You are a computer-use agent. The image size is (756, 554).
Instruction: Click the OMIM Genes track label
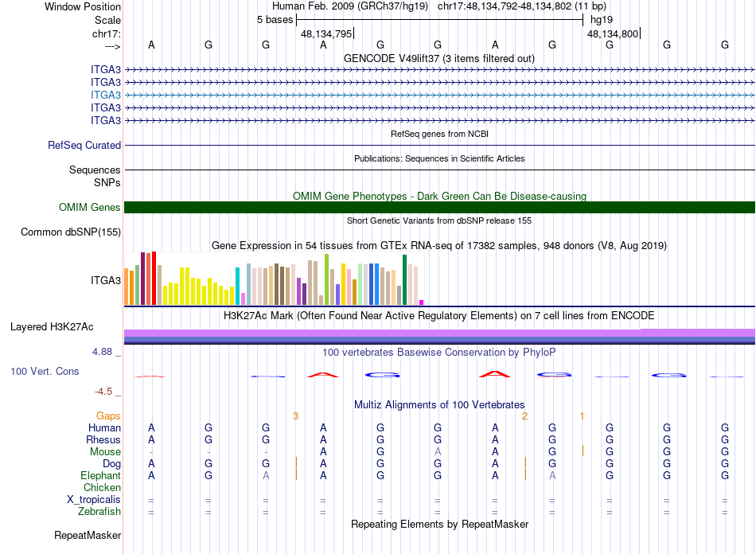90,207
